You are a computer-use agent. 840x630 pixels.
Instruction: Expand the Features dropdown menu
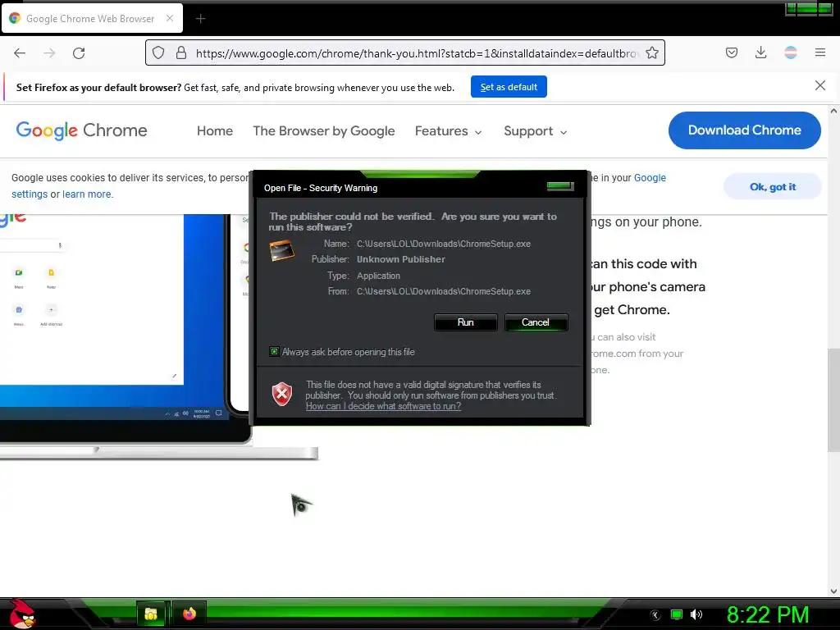click(x=449, y=130)
